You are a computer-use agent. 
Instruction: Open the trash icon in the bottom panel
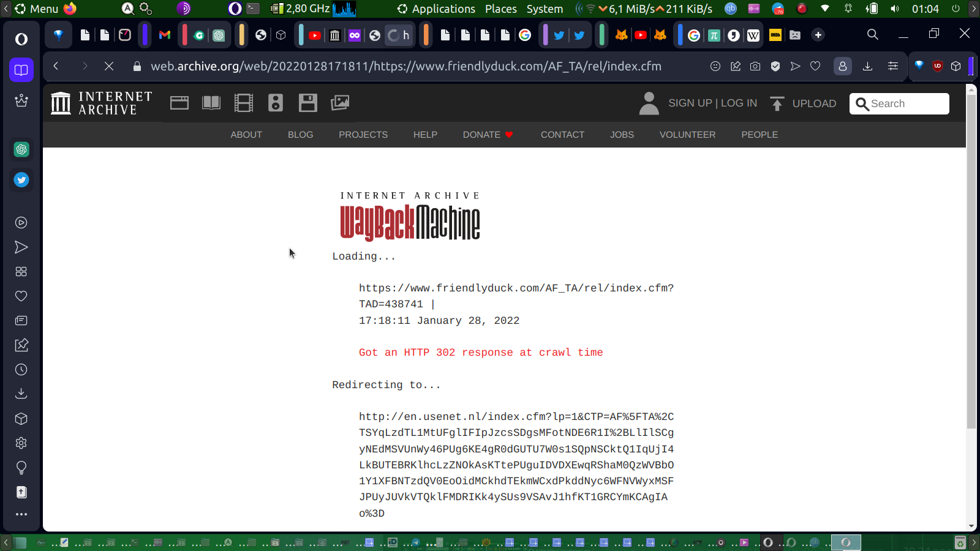coord(960,542)
